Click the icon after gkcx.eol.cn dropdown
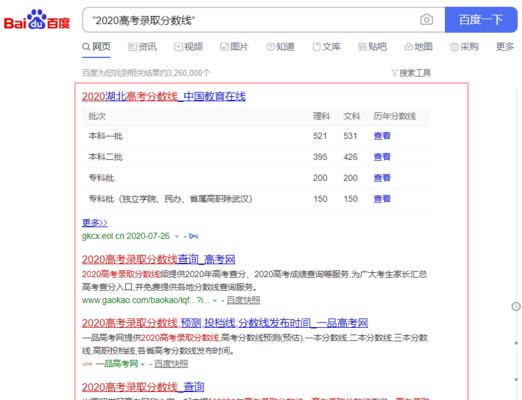Viewport: 522px width, 400px height. (193, 236)
